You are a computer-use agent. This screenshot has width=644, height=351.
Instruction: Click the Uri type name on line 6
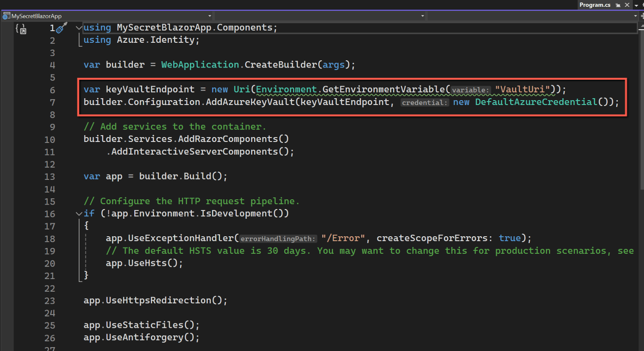pos(242,89)
